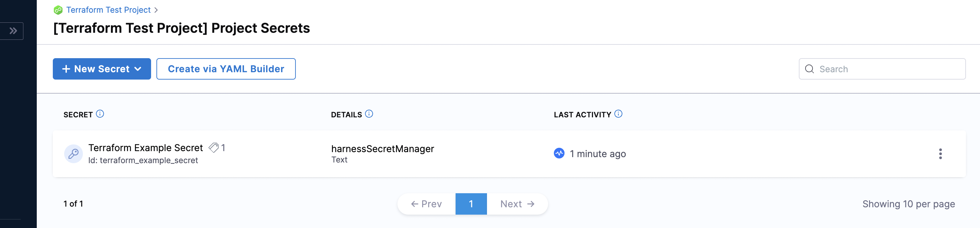Open the New Secret dropdown
Screen dimensions: 980x228
tap(102, 69)
